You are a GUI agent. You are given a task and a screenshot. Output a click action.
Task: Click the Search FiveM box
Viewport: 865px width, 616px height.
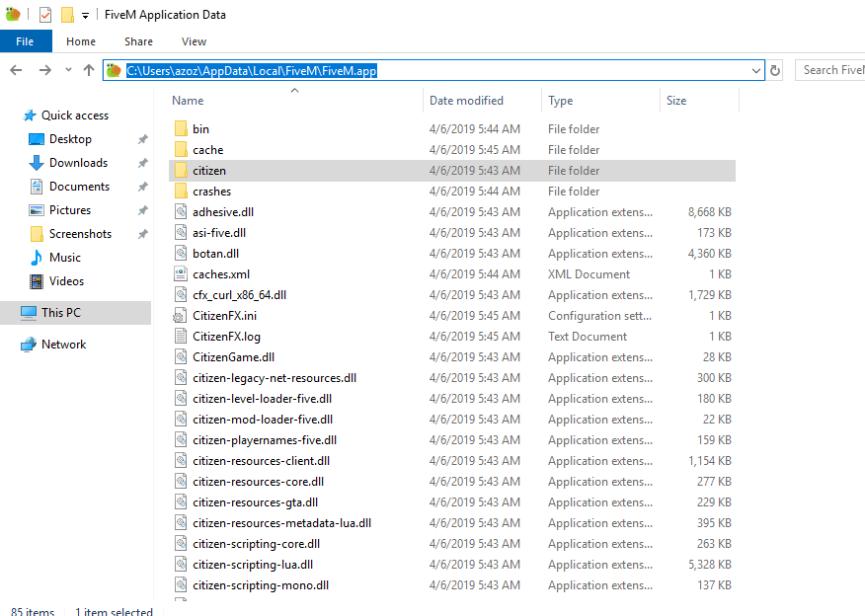coord(829,70)
